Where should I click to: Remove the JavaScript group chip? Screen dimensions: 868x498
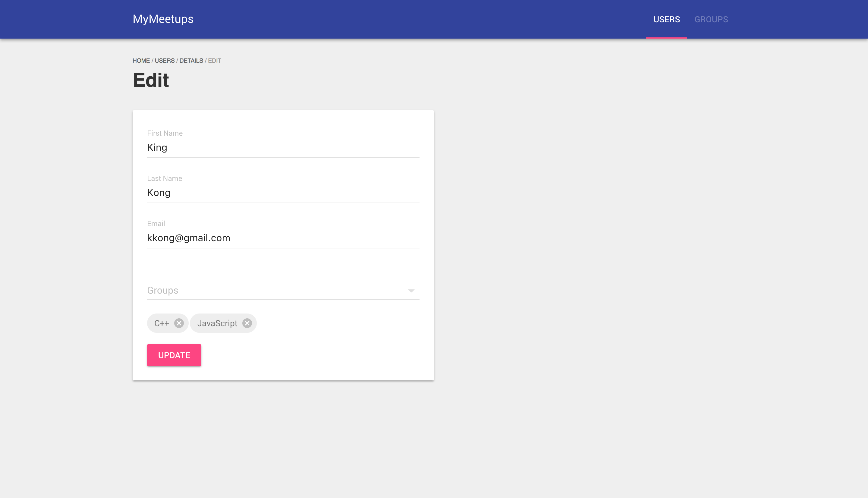(247, 323)
